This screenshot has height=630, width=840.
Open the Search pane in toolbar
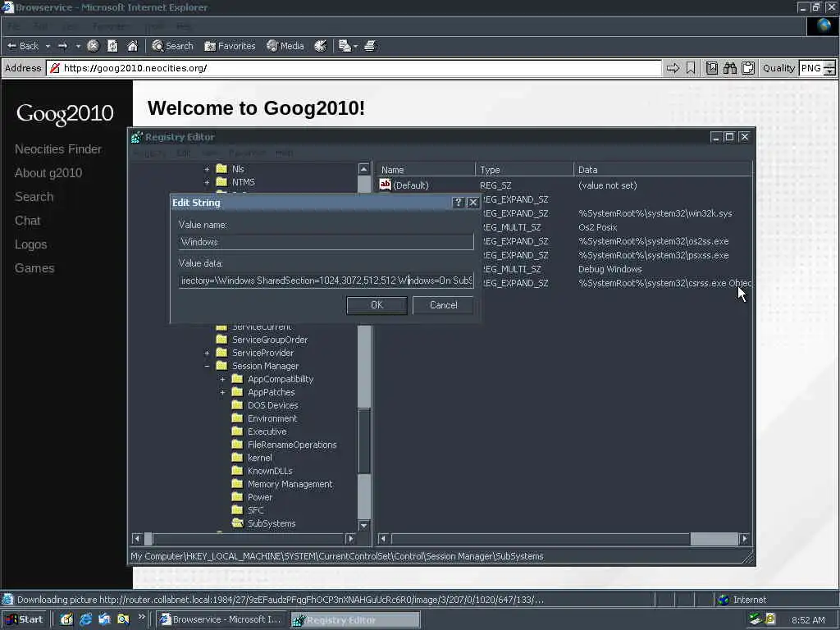(172, 46)
